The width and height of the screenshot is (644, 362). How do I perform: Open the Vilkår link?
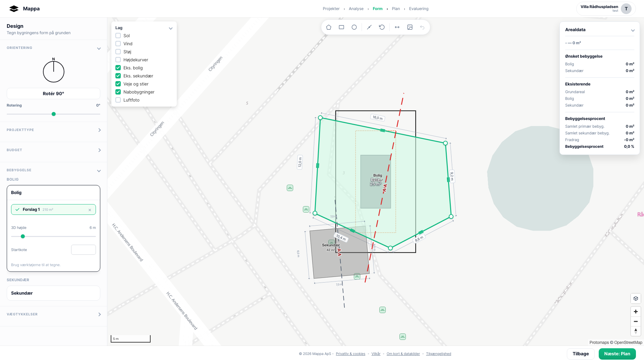point(376,354)
